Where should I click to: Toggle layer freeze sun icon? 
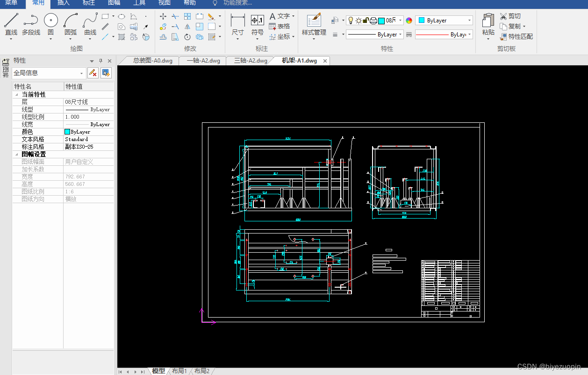click(x=359, y=21)
